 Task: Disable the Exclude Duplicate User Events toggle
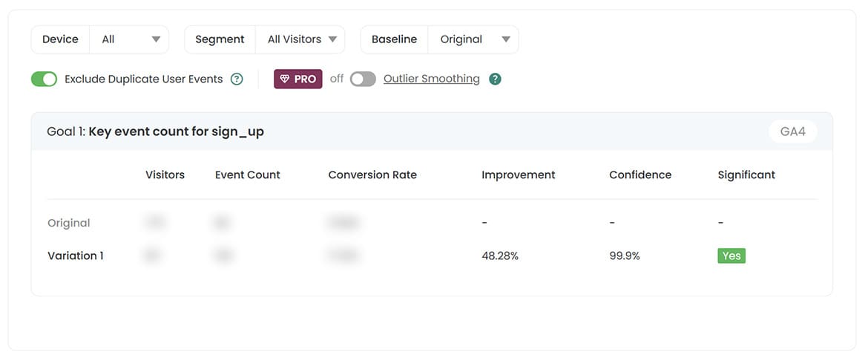[x=44, y=79]
